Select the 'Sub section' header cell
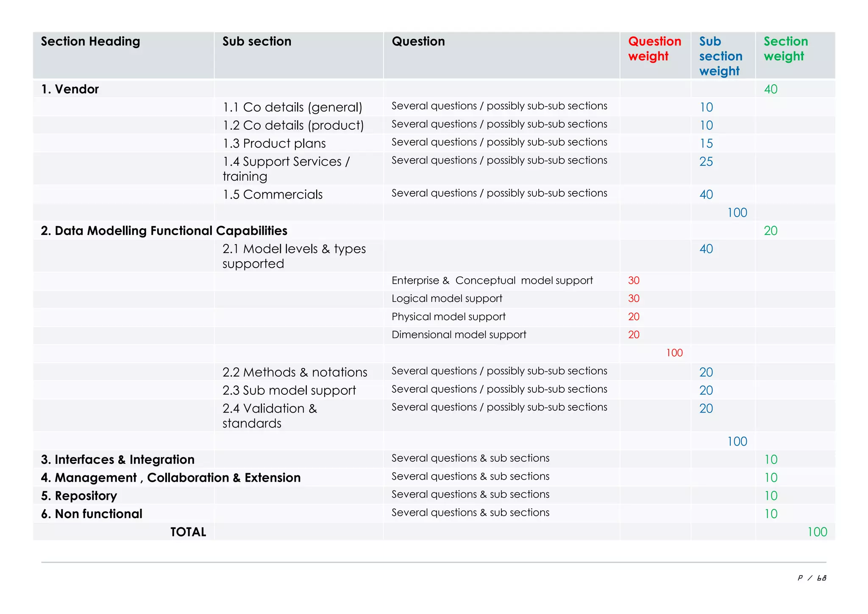Screen dimensions: 868x614 [257, 42]
